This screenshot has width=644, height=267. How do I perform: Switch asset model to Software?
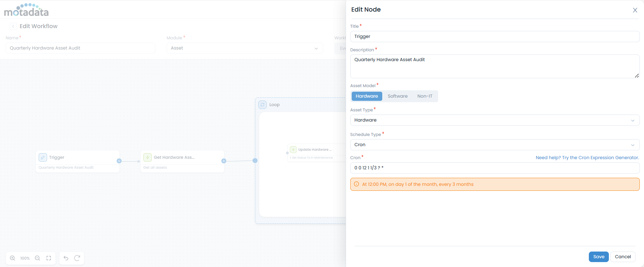(397, 96)
